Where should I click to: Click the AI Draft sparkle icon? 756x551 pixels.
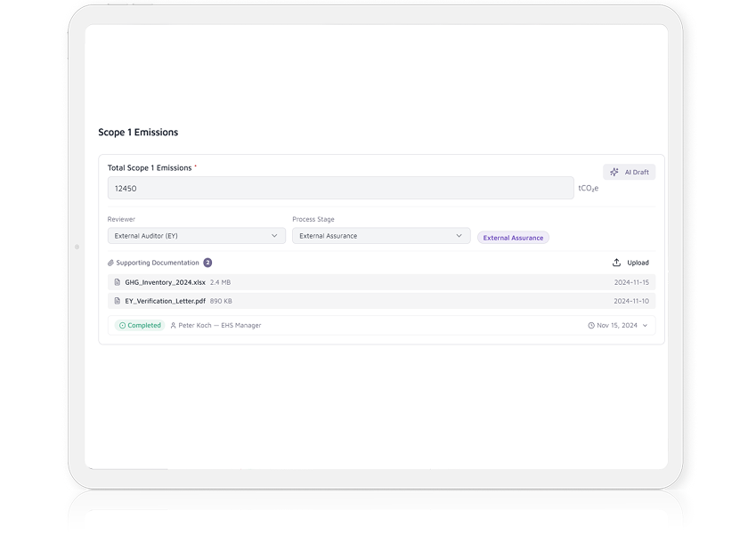(614, 172)
